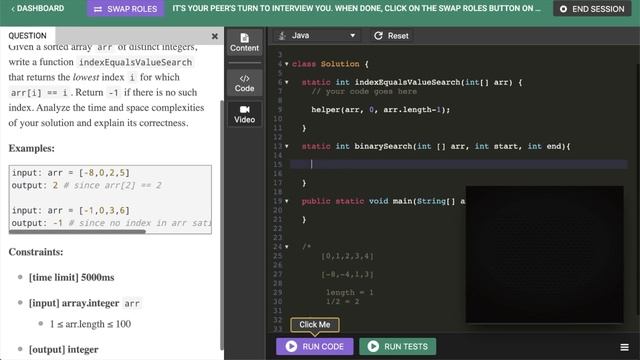Viewport: 640px width, 360px height.
Task: Click the swap arrows icon
Action: (98, 9)
